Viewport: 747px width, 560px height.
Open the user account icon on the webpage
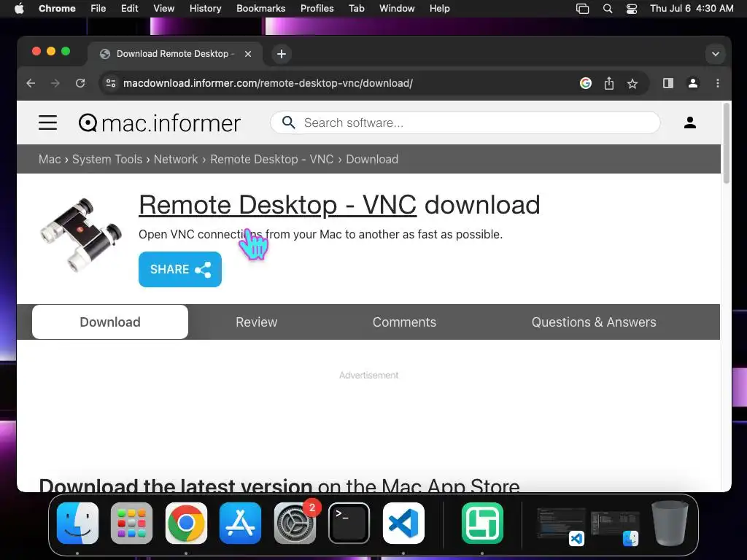point(690,122)
